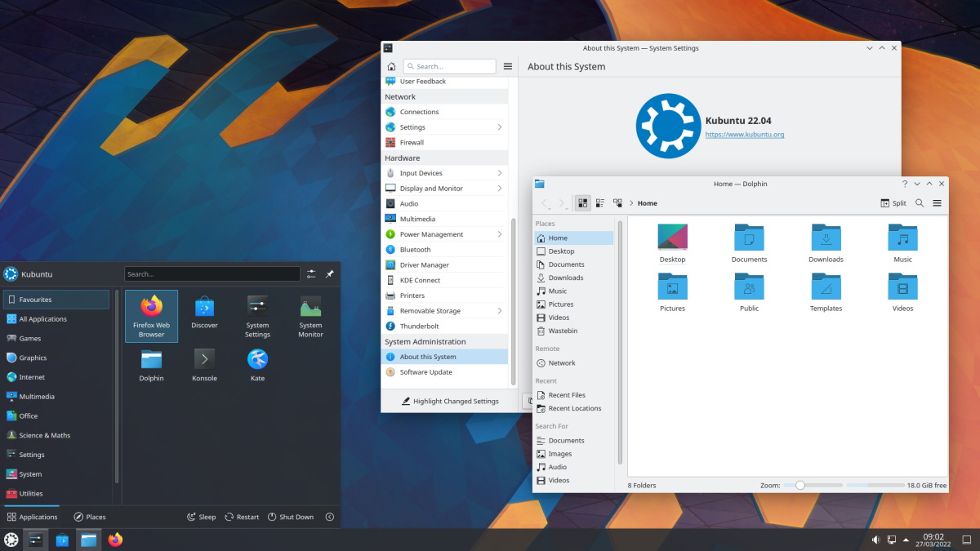Screen dimensions: 980x551
Task: Toggle the Dolphin search bar
Action: 919,202
